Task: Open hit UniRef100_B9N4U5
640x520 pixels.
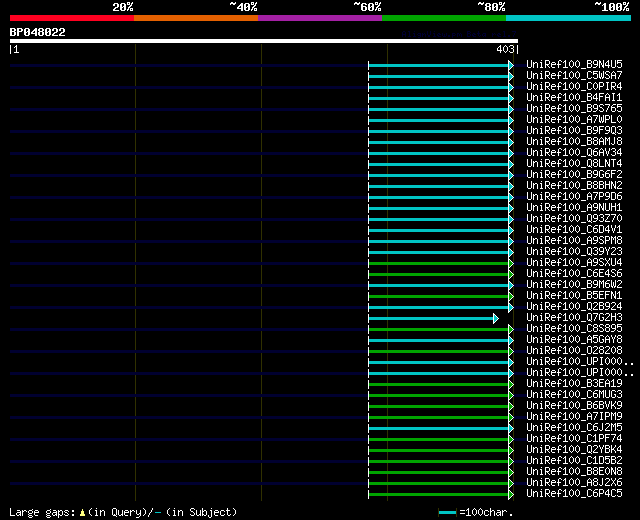Action: [x=574, y=64]
